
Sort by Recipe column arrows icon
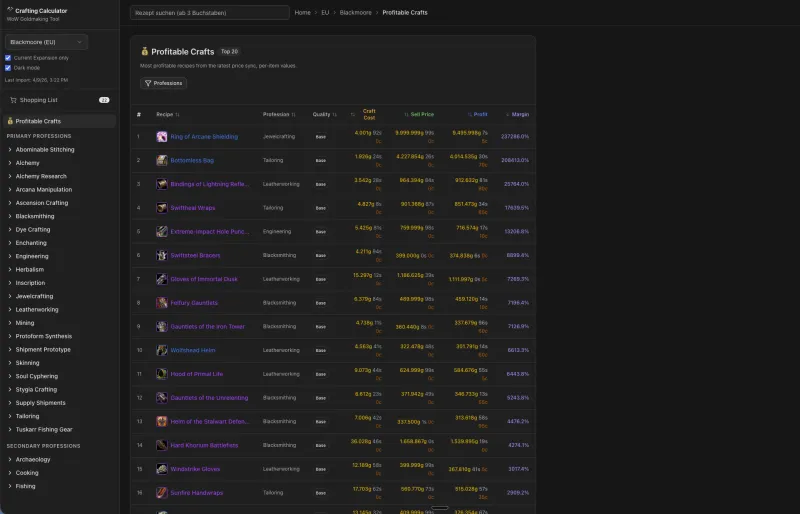tap(177, 114)
